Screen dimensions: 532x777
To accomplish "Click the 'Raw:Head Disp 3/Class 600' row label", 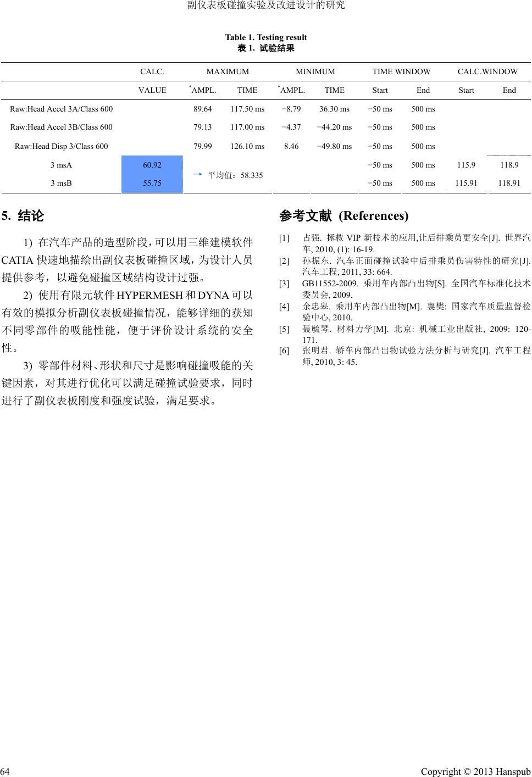I will (61, 146).
